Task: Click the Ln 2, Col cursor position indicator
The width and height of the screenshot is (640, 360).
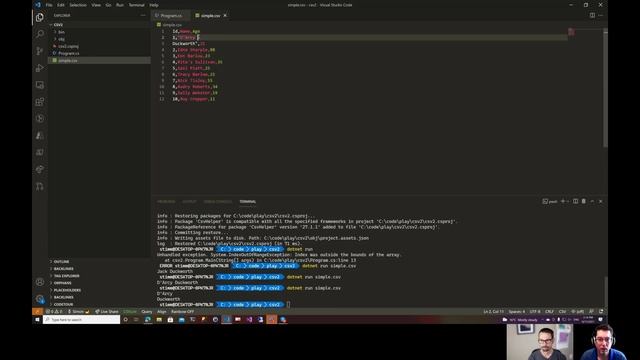Action: 493,311
